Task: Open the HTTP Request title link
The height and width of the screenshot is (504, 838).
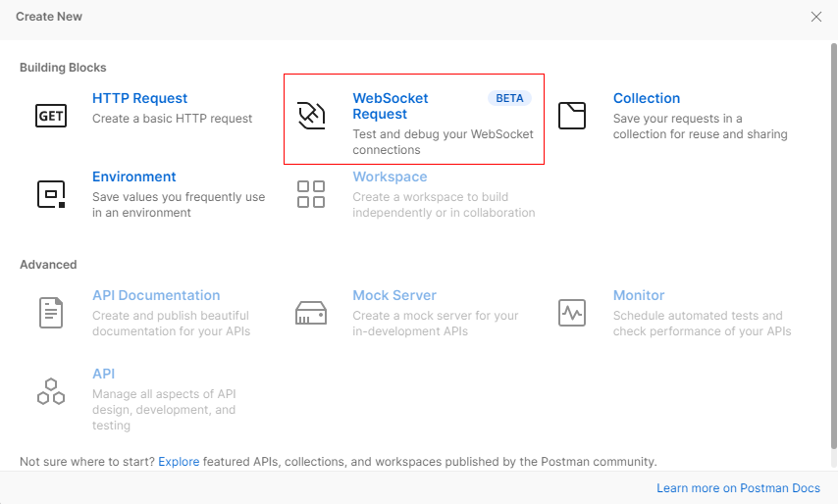Action: 139,98
